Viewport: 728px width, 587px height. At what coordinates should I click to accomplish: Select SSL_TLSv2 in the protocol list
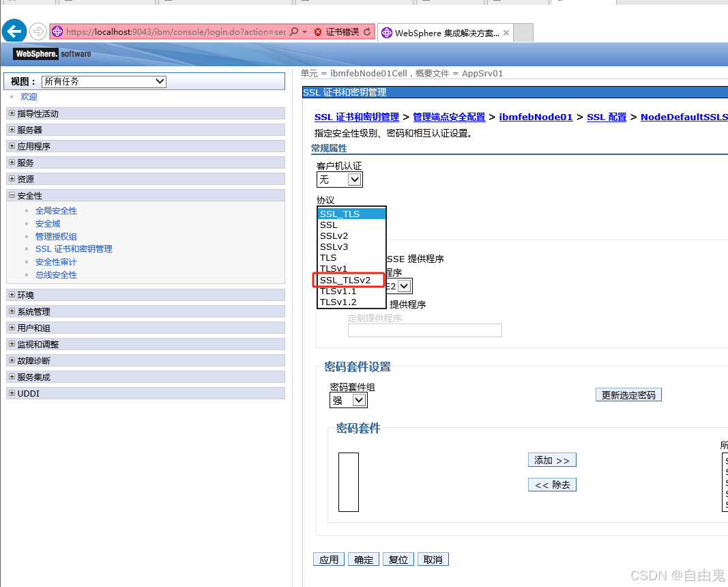point(351,280)
